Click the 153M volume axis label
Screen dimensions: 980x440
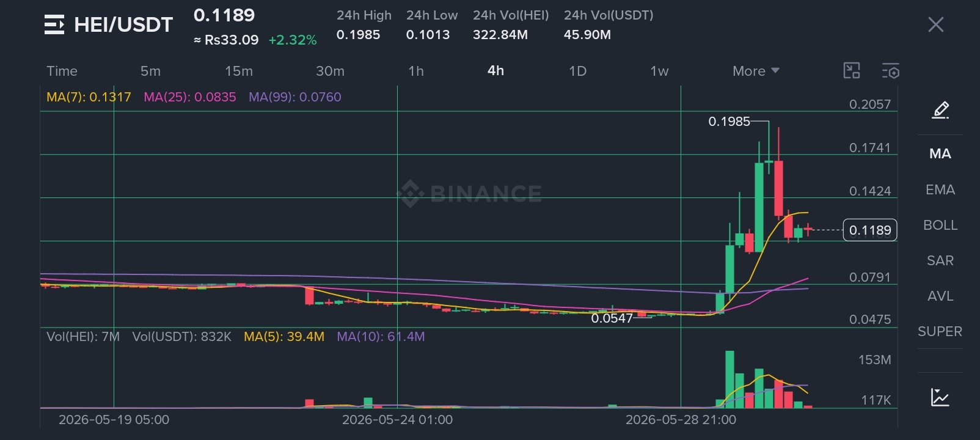pyautogui.click(x=874, y=360)
